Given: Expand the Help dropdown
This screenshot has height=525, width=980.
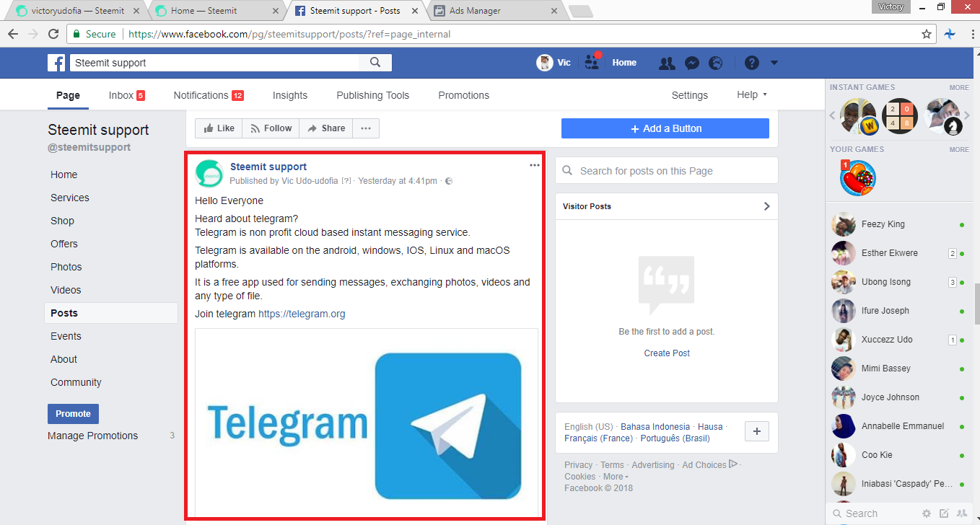Looking at the screenshot, I should tap(752, 95).
